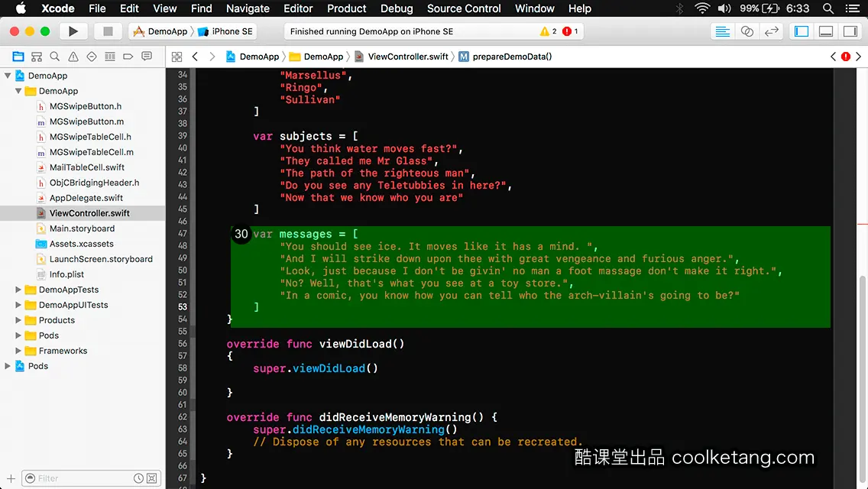868x489 pixels.
Task: Open the Navigate menu
Action: point(248,8)
